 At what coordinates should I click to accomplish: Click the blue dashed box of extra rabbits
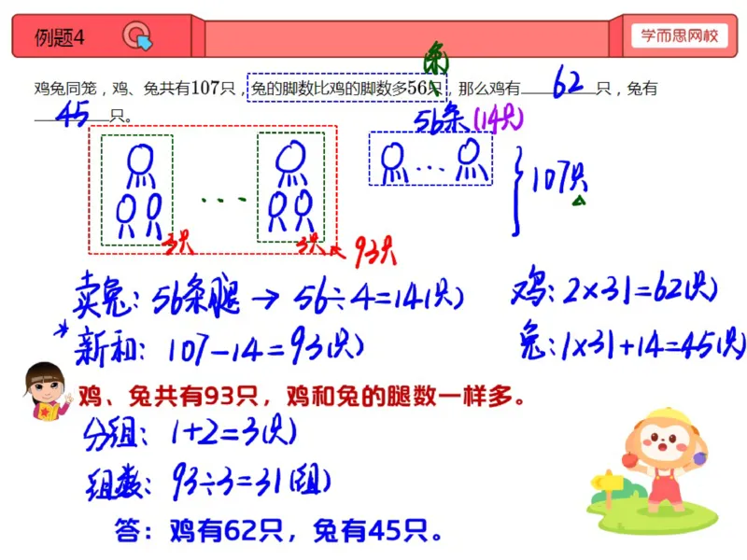tap(430, 159)
